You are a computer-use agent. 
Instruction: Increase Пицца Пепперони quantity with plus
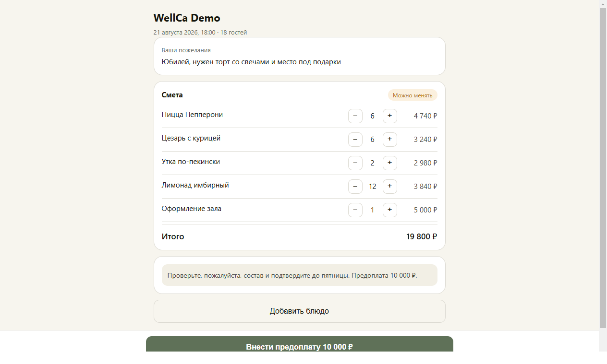390,116
